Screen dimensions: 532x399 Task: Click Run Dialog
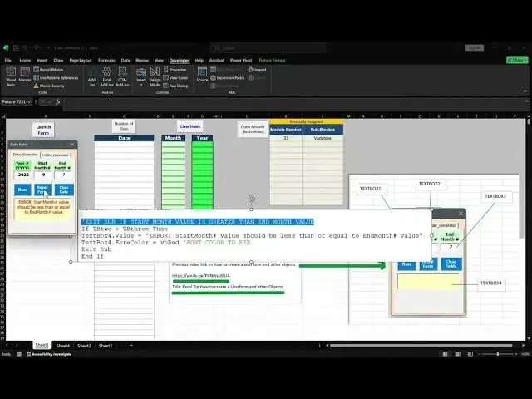coord(175,86)
